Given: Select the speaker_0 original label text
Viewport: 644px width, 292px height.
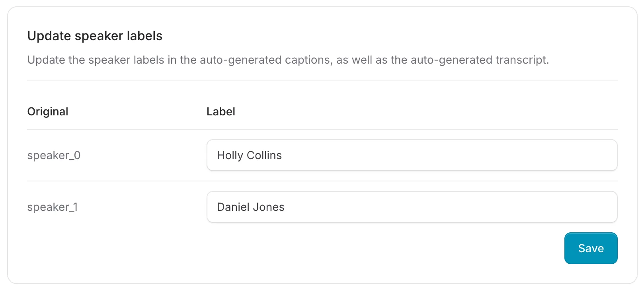Looking at the screenshot, I should [53, 155].
